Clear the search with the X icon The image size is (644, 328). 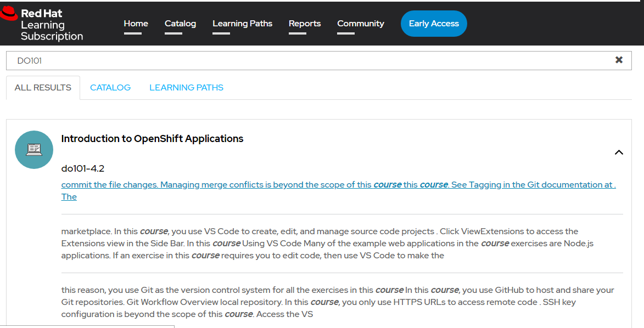(x=619, y=60)
